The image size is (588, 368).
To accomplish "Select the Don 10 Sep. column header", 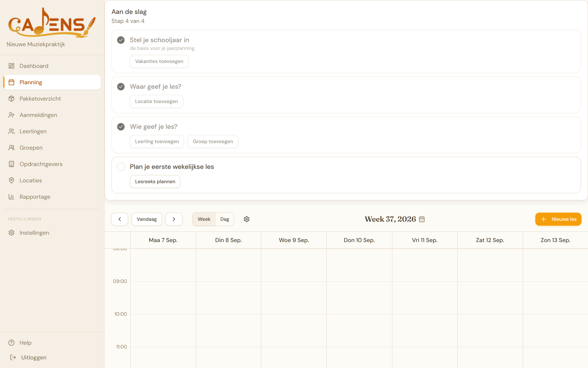I will [359, 240].
